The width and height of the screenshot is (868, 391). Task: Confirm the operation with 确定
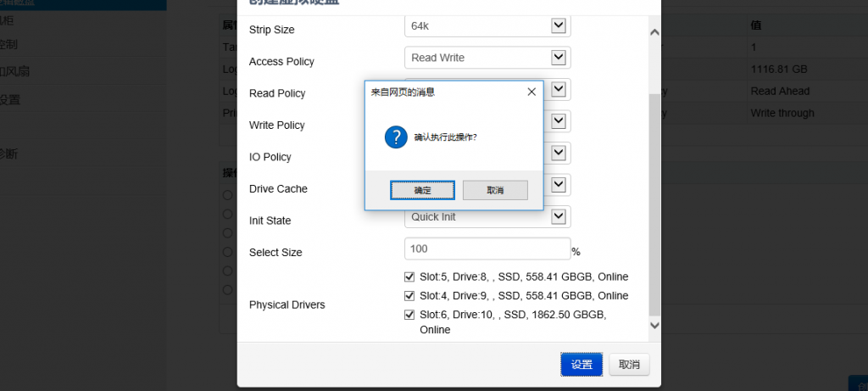422,191
